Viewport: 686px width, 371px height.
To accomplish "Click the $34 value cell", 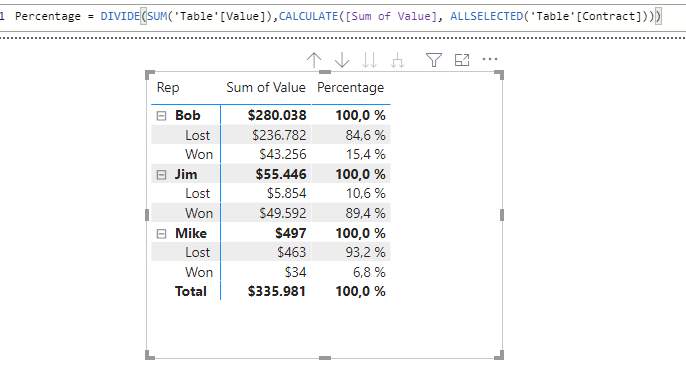I will (295, 272).
